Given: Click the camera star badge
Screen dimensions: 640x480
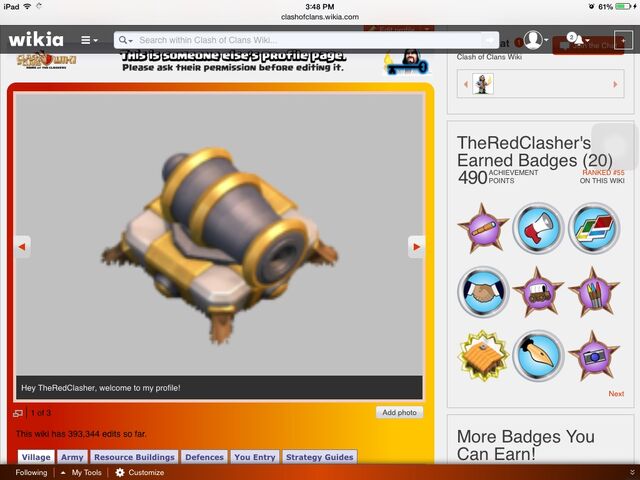Looking at the screenshot, I should (x=594, y=356).
